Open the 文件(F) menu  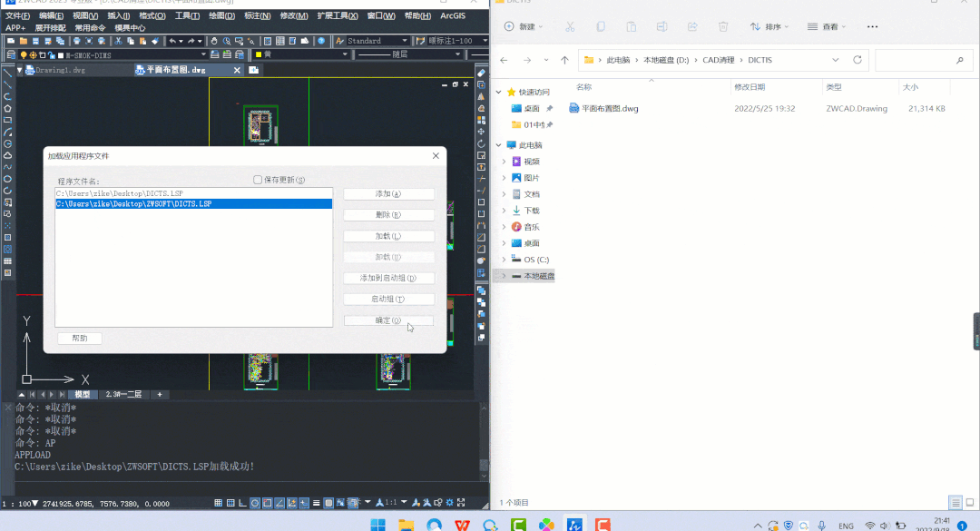17,15
